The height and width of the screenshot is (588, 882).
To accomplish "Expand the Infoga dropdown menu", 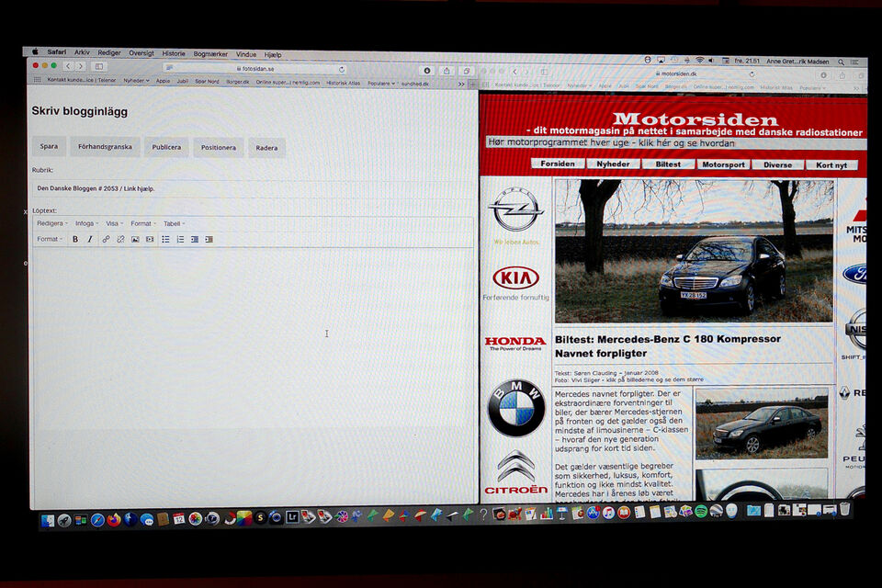I will [x=86, y=223].
